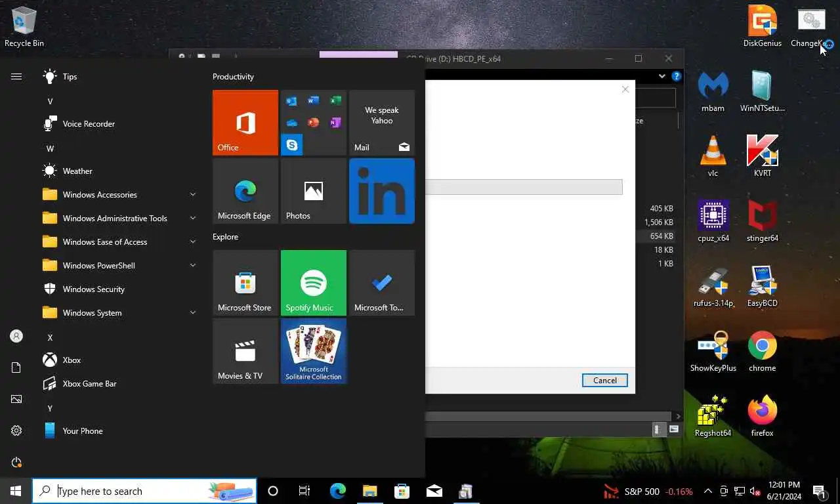Open Mail icon on taskbar
Screen dimensions: 840x504
point(434,491)
